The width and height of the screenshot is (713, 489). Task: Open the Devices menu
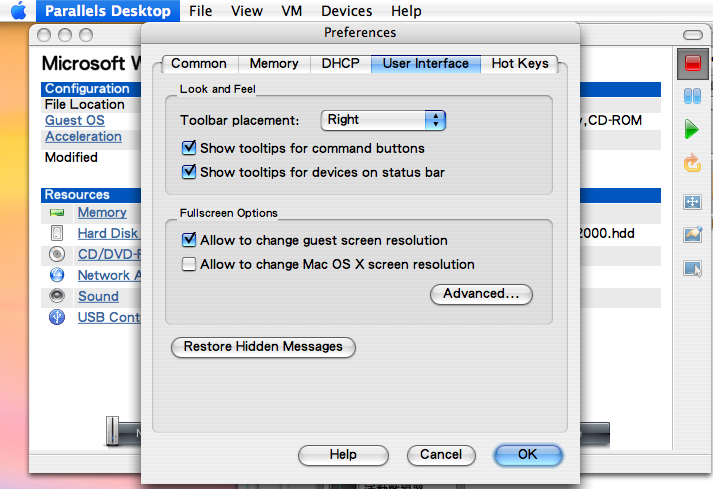tap(346, 10)
